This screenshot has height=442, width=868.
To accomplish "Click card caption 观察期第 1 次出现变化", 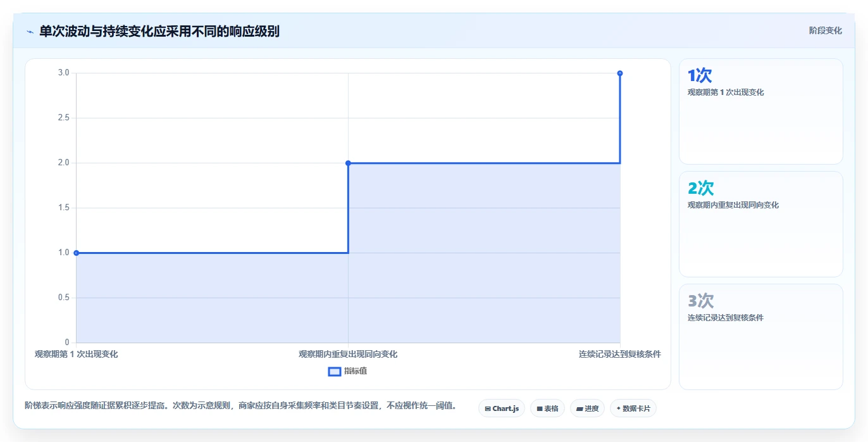I will click(x=726, y=92).
